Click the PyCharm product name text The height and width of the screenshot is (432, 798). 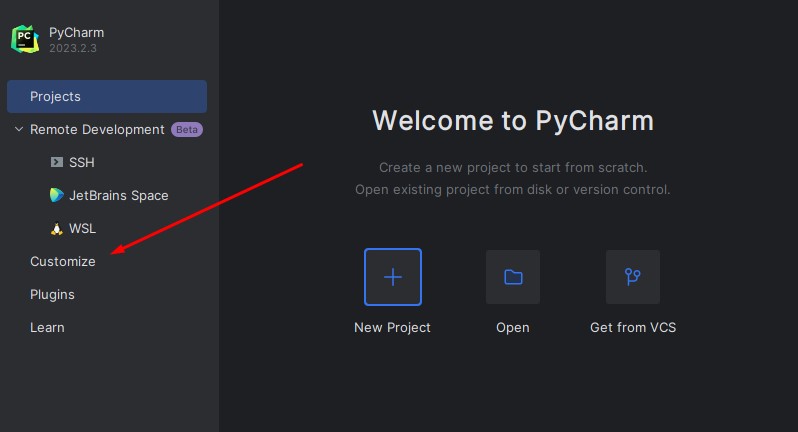tap(76, 33)
